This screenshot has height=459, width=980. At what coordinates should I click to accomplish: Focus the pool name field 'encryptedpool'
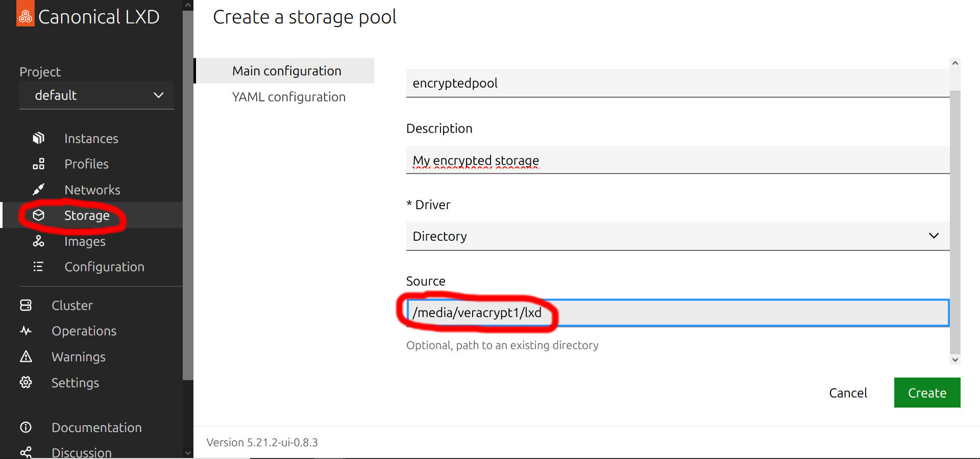click(x=678, y=83)
